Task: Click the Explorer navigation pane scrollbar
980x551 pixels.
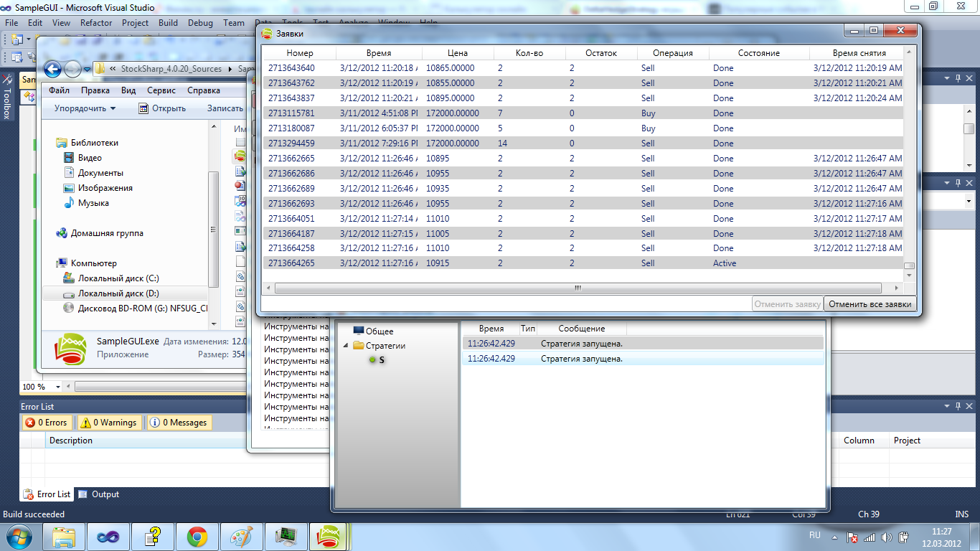Action: click(212, 230)
